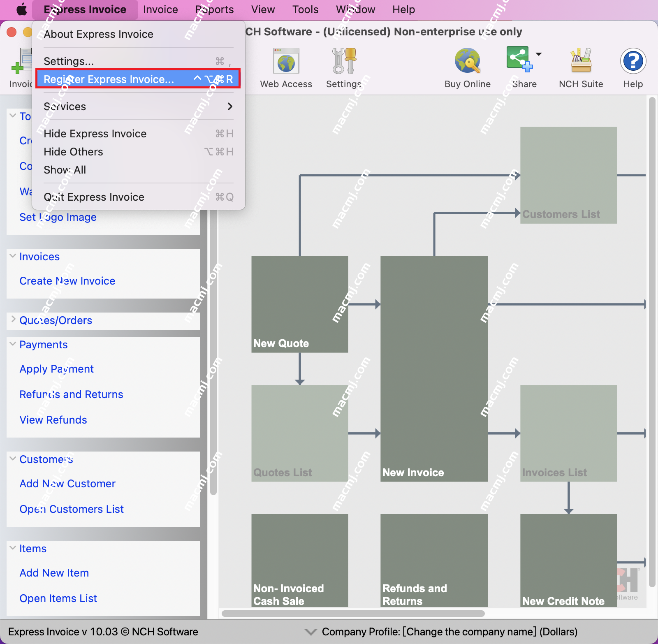658x644 pixels.
Task: Open Settings... from the app menu
Action: [139, 61]
